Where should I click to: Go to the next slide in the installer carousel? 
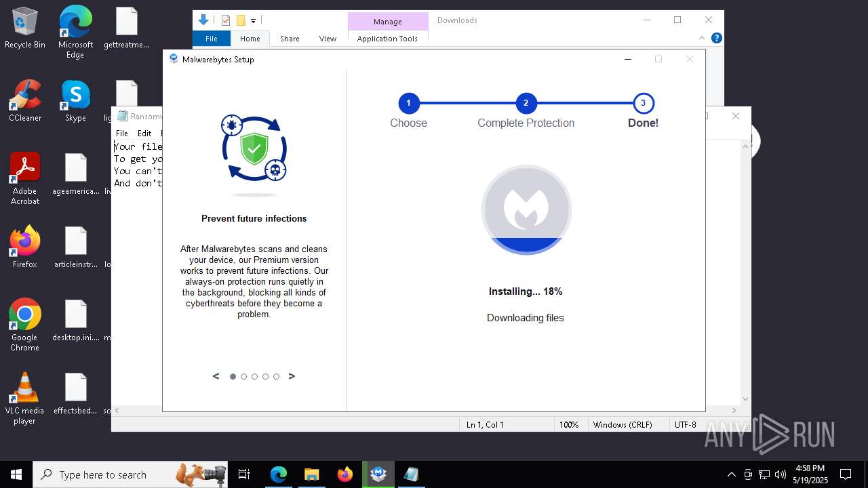[x=292, y=376]
